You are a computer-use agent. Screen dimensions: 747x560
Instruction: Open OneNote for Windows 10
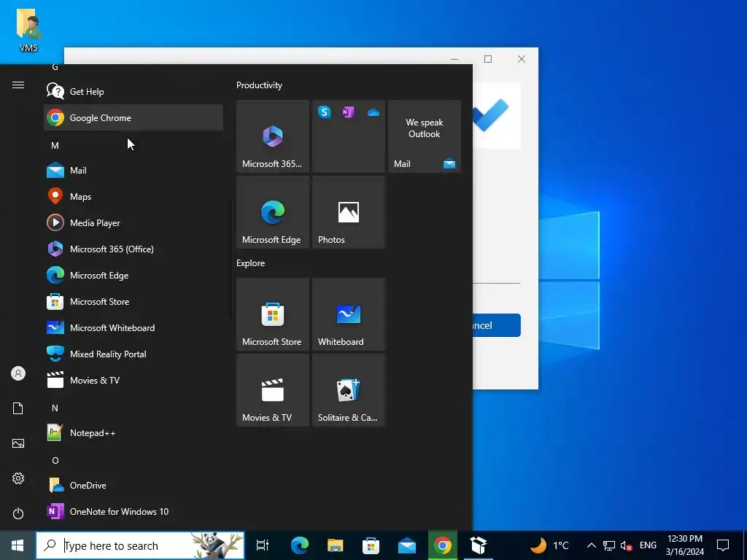coord(133,511)
